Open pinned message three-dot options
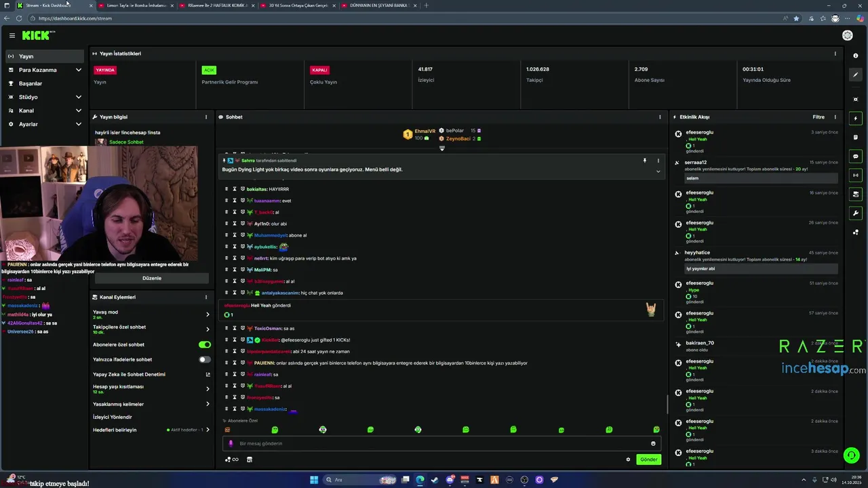Viewport: 868px width, 488px height. [658, 161]
